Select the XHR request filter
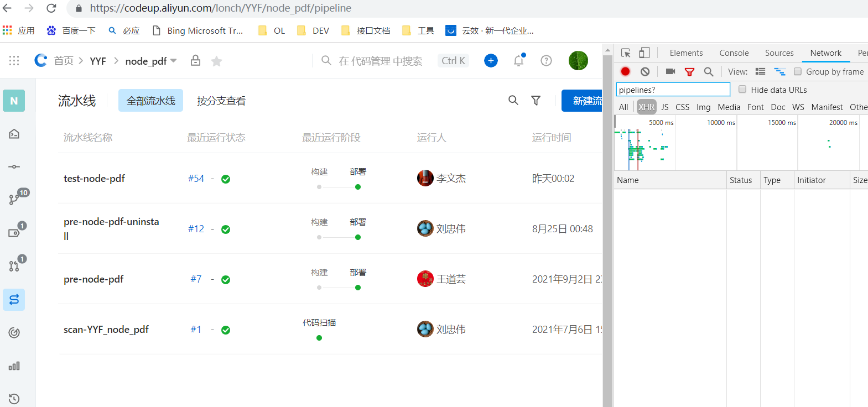The height and width of the screenshot is (407, 868). click(x=646, y=107)
